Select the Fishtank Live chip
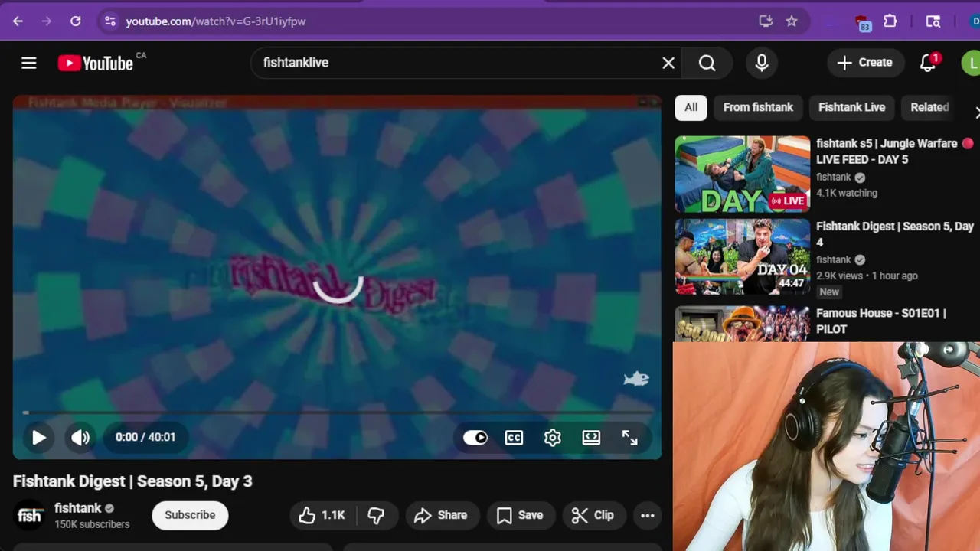The width and height of the screenshot is (980, 551). 851,107
